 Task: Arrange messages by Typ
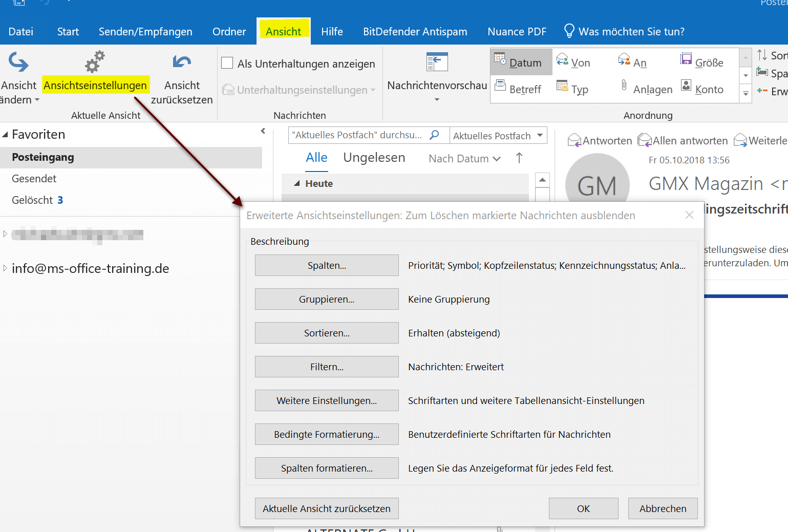click(572, 89)
